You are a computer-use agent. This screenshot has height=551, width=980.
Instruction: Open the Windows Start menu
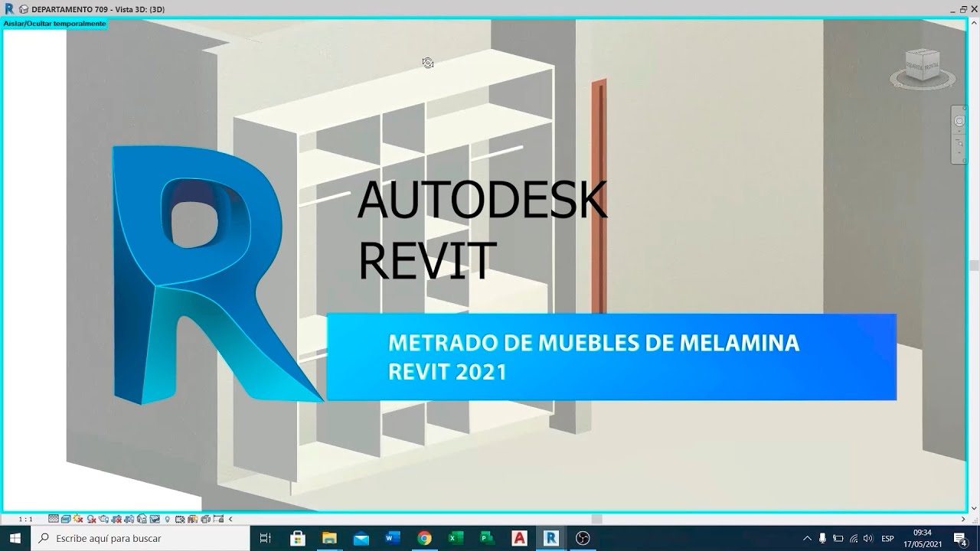pos(15,538)
